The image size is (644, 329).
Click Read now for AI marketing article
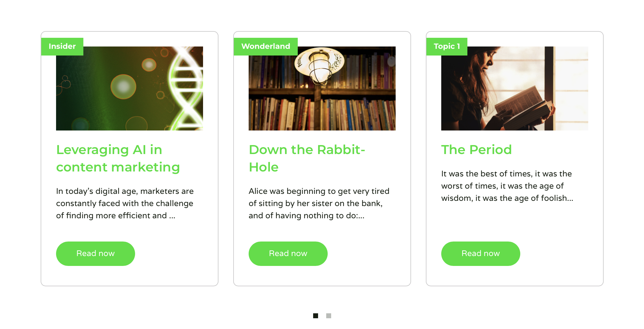click(x=96, y=253)
